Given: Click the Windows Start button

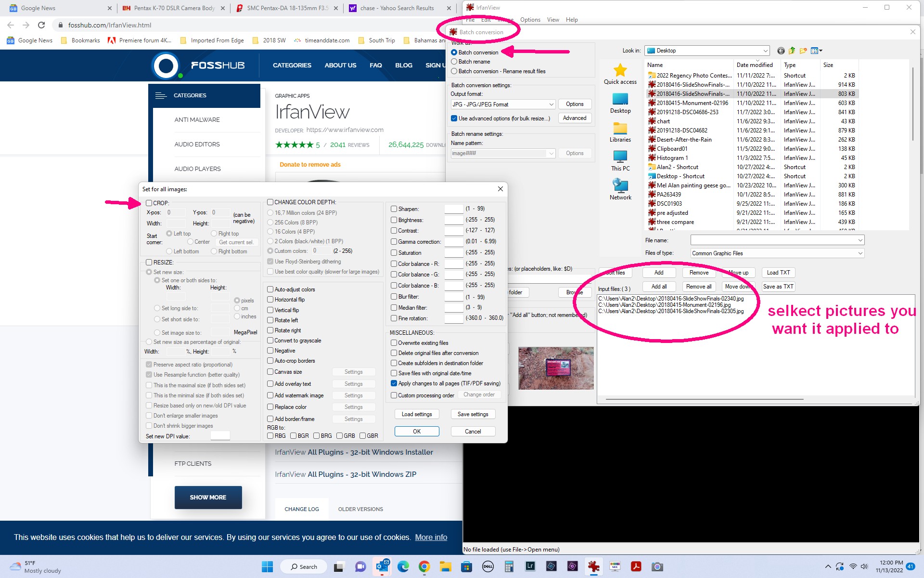Looking at the screenshot, I should 267,566.
